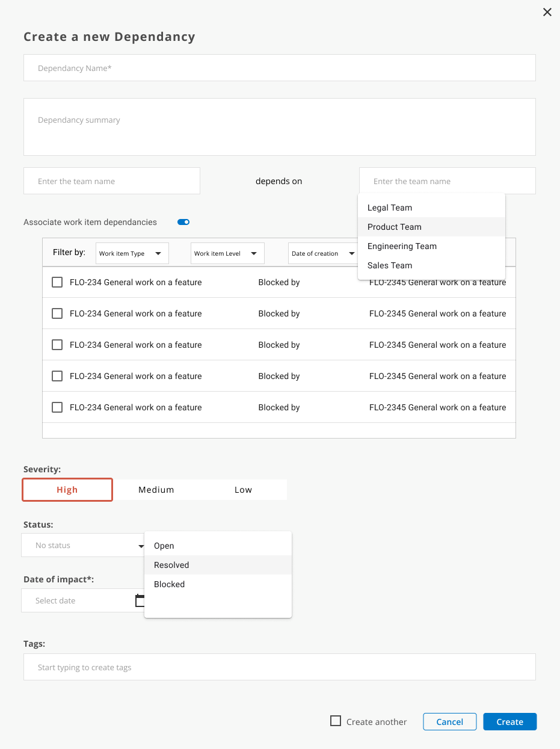Focus the Tags input field
Image resolution: width=560 pixels, height=749 pixels.
(x=279, y=667)
